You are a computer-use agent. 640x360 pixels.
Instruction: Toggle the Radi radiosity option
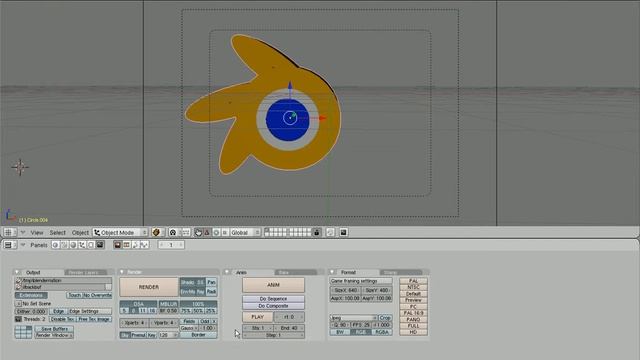211,291
